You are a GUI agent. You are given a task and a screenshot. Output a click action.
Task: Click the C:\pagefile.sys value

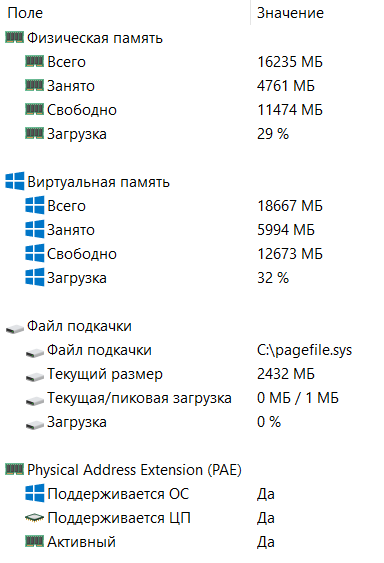point(305,350)
